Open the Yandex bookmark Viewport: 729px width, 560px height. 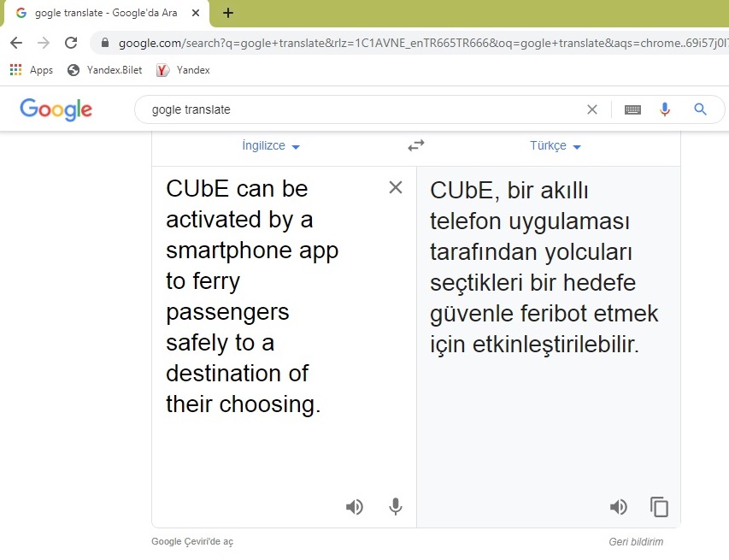[183, 70]
